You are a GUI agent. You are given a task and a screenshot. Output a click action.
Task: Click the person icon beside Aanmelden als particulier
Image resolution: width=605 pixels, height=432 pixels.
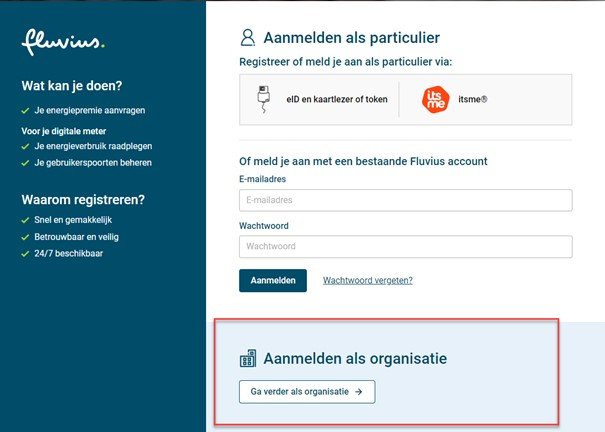248,38
